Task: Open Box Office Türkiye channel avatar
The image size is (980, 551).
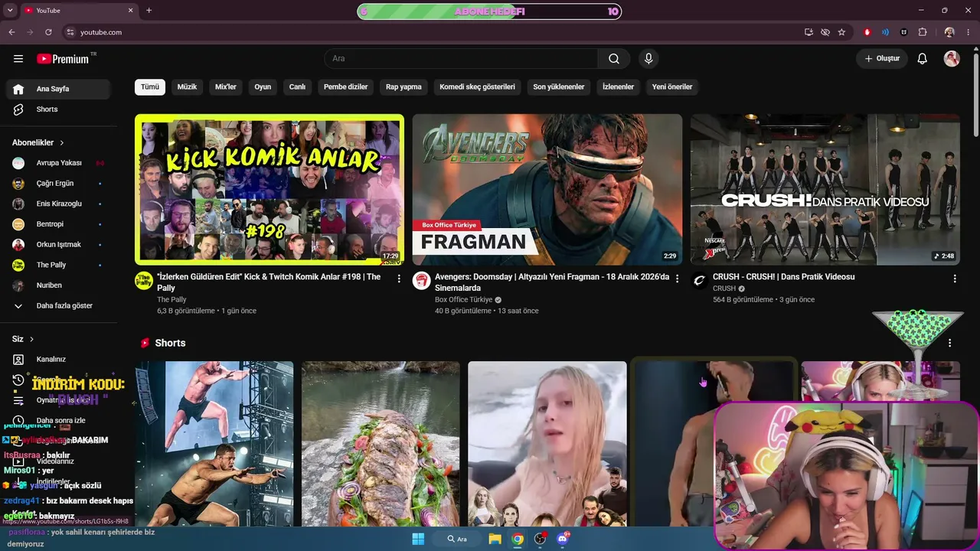Action: coord(422,281)
